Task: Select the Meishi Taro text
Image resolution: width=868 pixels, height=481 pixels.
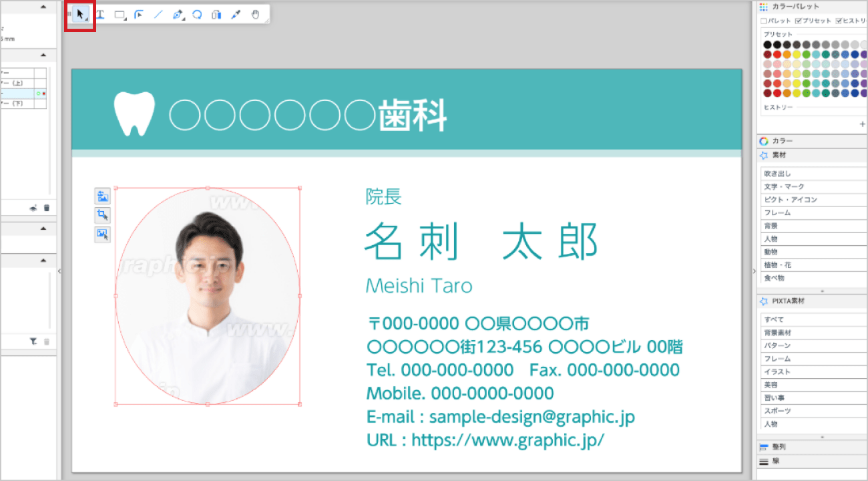Action: [419, 286]
